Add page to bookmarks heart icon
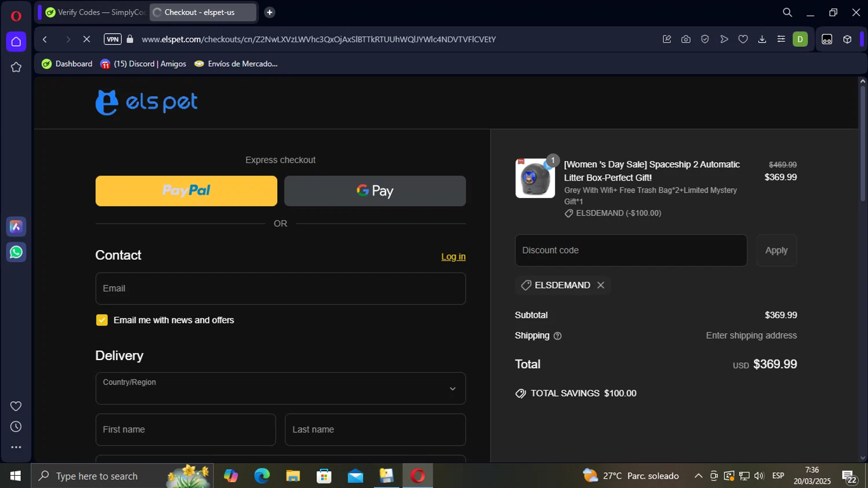 tap(743, 39)
